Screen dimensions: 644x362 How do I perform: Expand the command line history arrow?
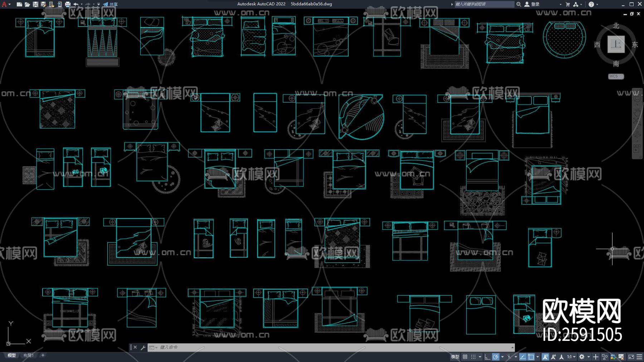click(512, 347)
